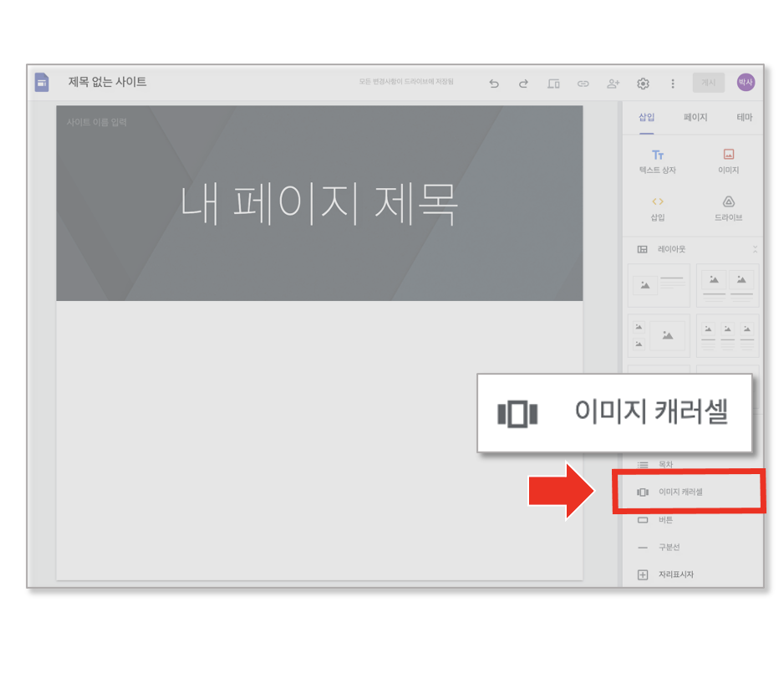Screen dimensions: 784x689
Task: Click the 게시 publish button
Action: pos(709,83)
